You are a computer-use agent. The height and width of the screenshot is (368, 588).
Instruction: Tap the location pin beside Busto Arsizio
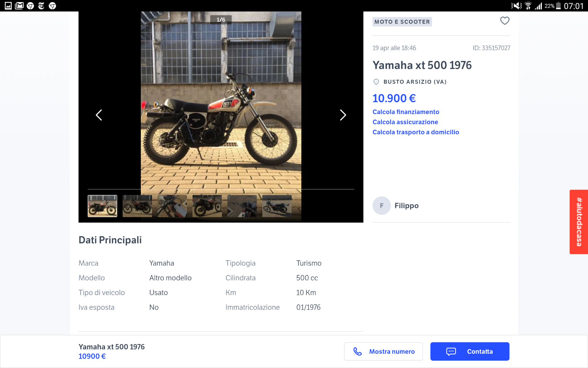pyautogui.click(x=376, y=82)
